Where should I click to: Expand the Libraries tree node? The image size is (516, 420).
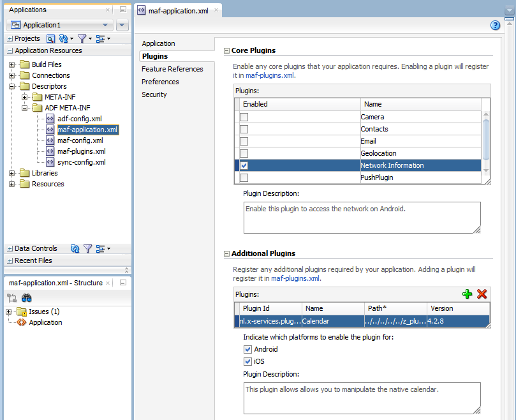click(x=12, y=173)
